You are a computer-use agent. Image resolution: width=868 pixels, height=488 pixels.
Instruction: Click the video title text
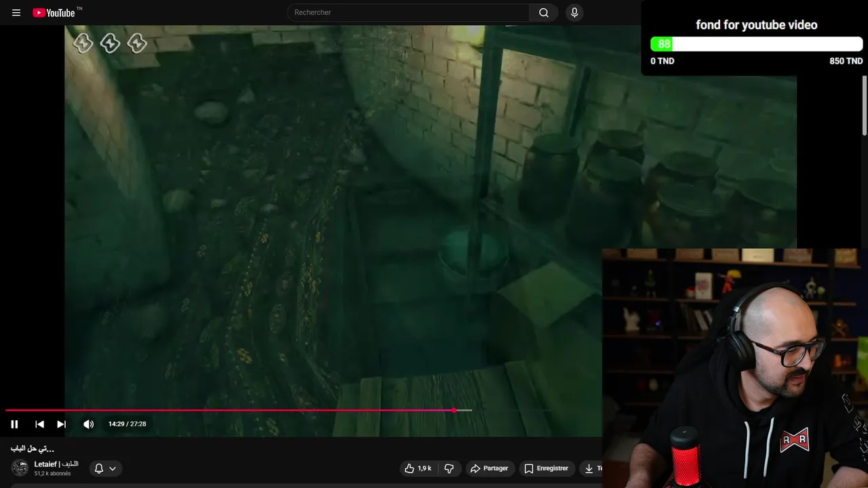click(32, 449)
